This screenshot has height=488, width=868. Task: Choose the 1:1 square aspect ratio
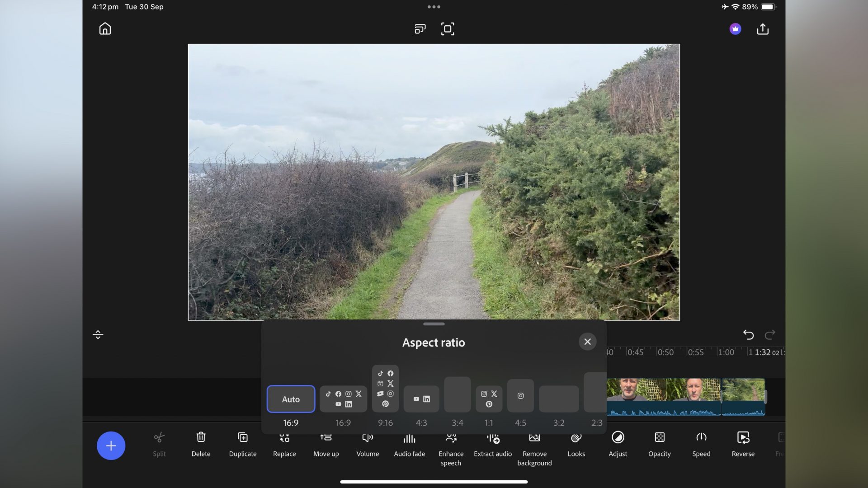pos(489,399)
